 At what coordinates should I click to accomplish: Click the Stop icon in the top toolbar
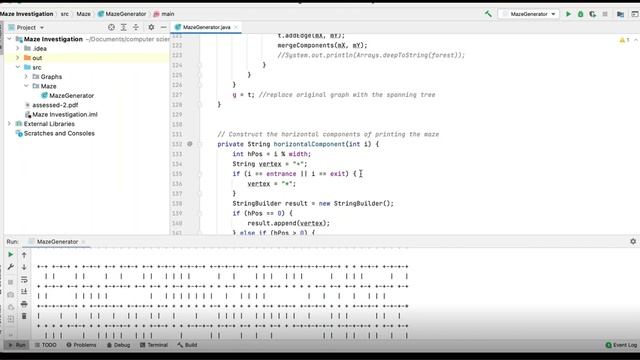(605, 14)
